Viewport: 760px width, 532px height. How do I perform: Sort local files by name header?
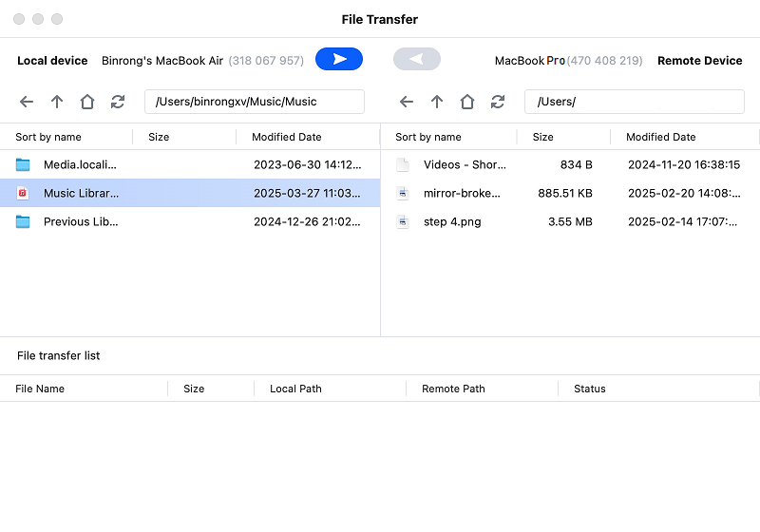pos(48,137)
